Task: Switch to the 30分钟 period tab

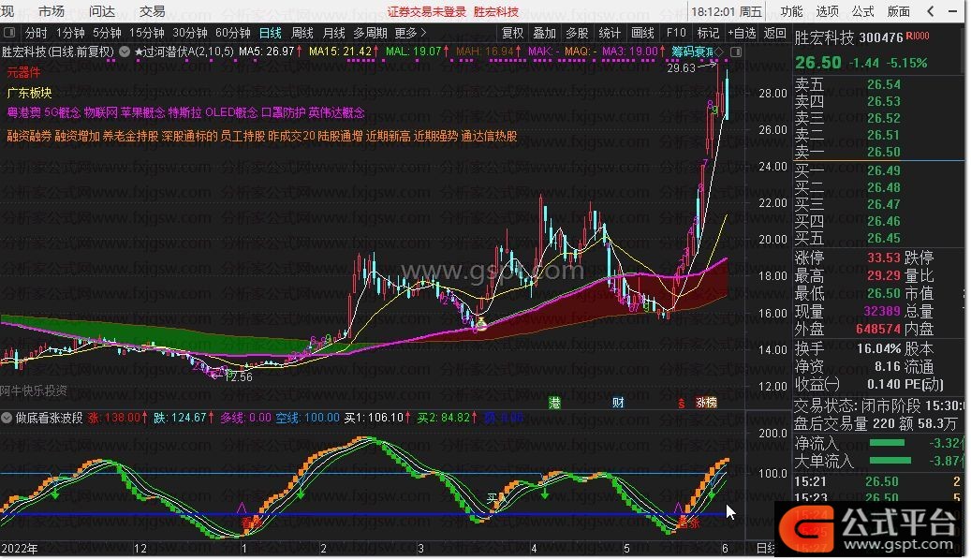Action: tap(189, 33)
